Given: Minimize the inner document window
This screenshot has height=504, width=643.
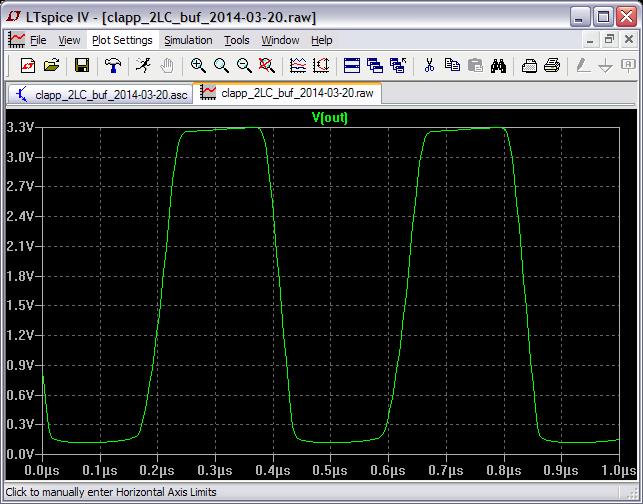Looking at the screenshot, I should pyautogui.click(x=590, y=40).
